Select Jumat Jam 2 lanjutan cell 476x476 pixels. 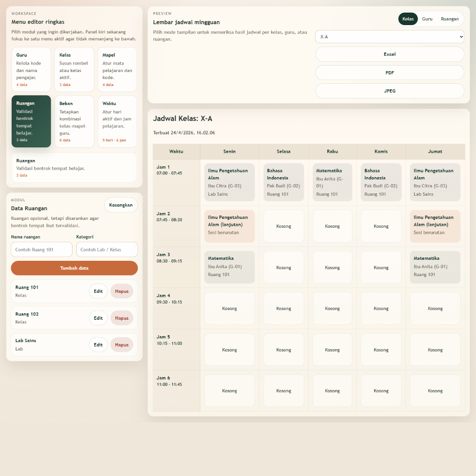(435, 226)
